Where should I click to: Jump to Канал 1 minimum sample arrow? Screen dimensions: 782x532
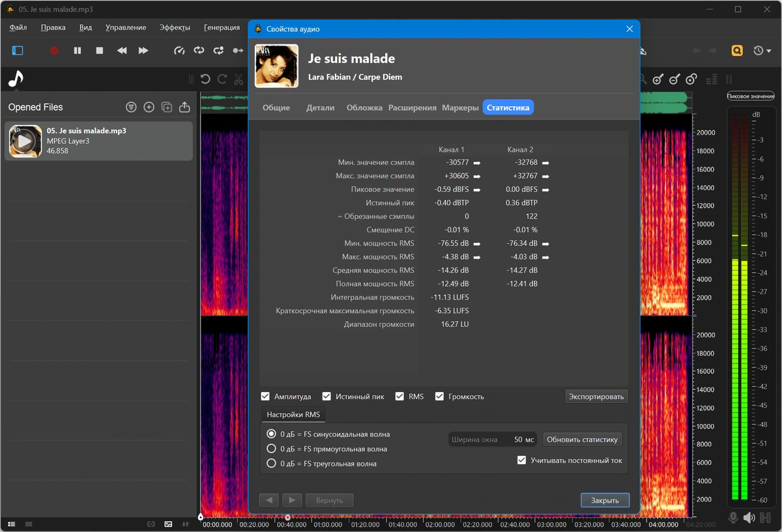pyautogui.click(x=476, y=162)
